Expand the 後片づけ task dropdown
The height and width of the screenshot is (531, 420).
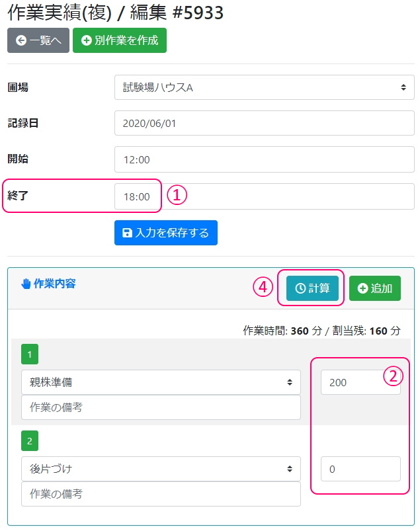pyautogui.click(x=161, y=469)
